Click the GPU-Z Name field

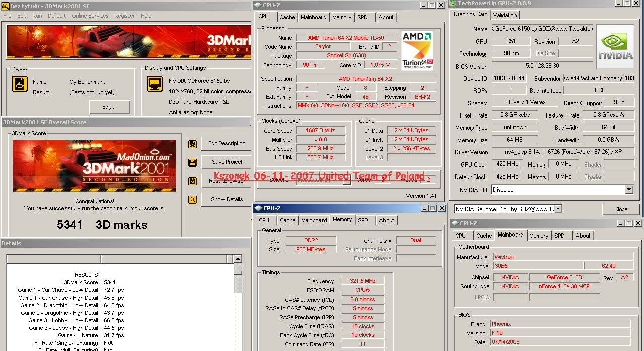[542, 29]
